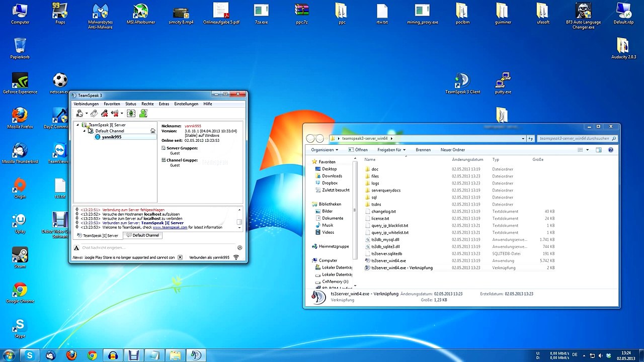Click the chat log scroll down arrow

239,228
